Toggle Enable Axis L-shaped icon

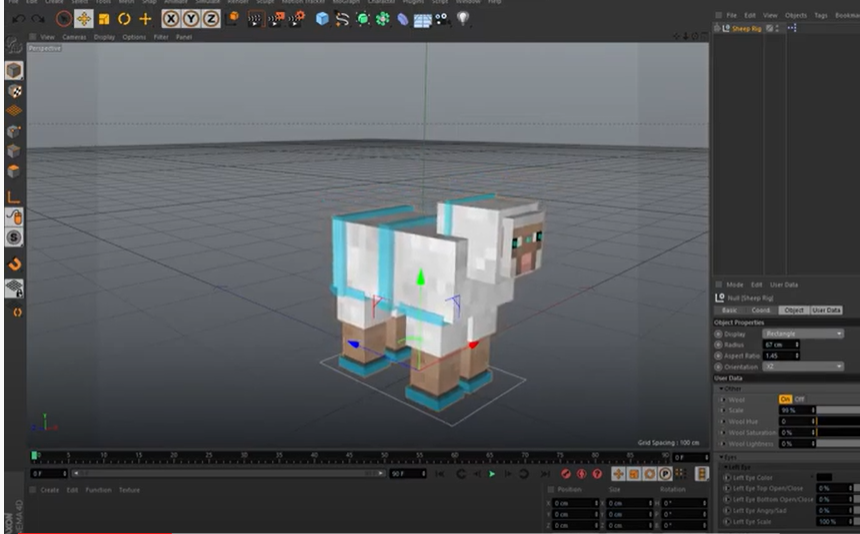click(14, 197)
